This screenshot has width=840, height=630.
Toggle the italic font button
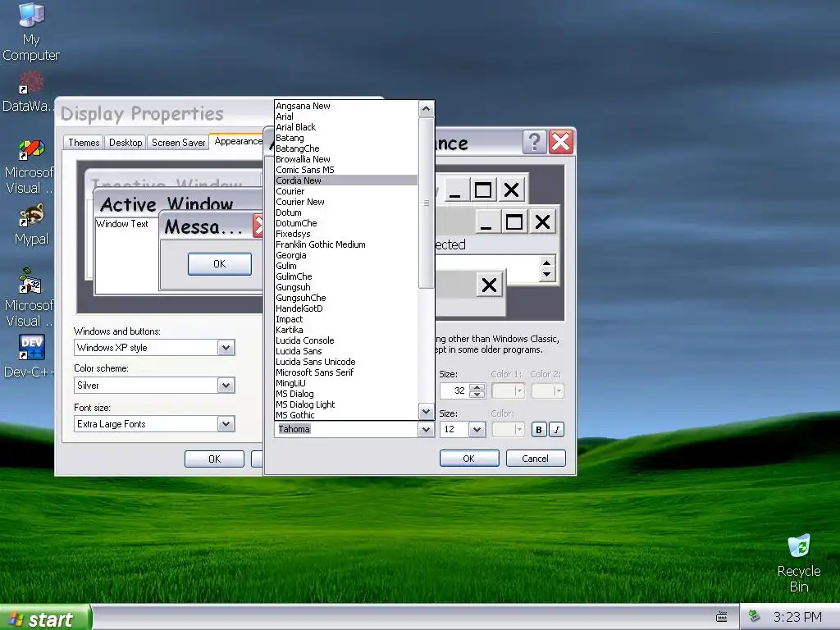pyautogui.click(x=557, y=430)
